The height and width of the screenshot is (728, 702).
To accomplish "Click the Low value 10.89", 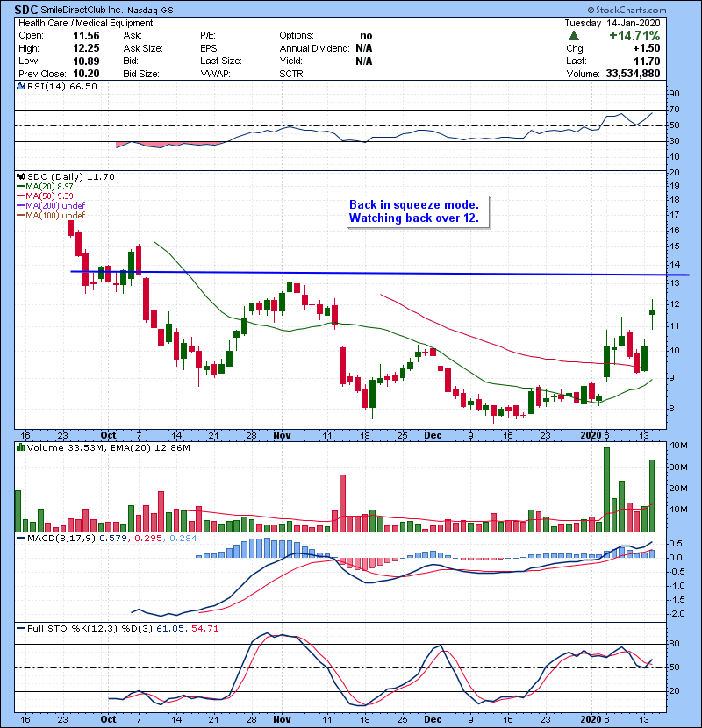I will click(x=86, y=61).
